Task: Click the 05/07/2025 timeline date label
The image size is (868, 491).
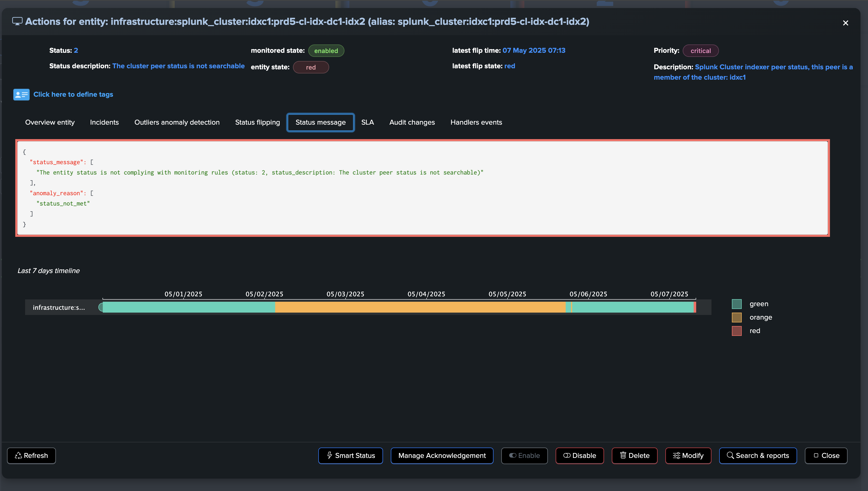Action: tap(669, 294)
